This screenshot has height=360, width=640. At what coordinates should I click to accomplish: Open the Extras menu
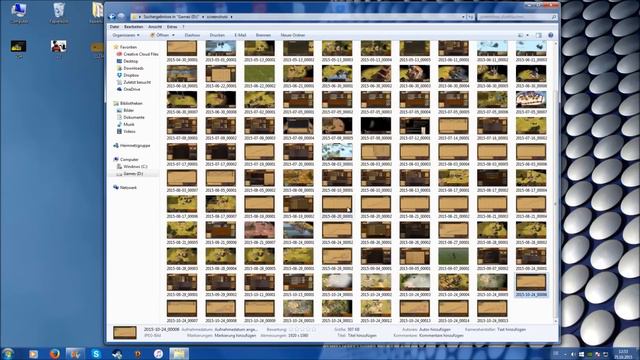(x=172, y=27)
